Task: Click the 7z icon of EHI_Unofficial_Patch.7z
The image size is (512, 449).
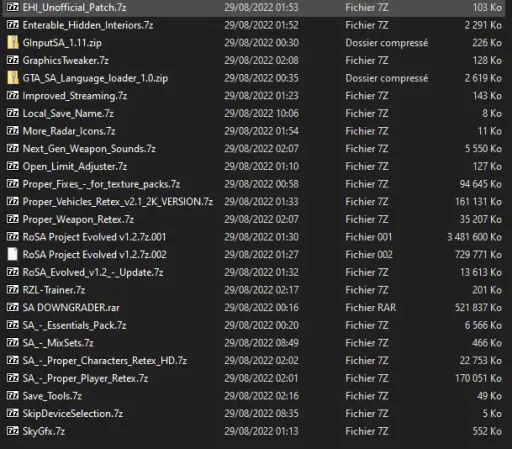Action: coord(13,7)
